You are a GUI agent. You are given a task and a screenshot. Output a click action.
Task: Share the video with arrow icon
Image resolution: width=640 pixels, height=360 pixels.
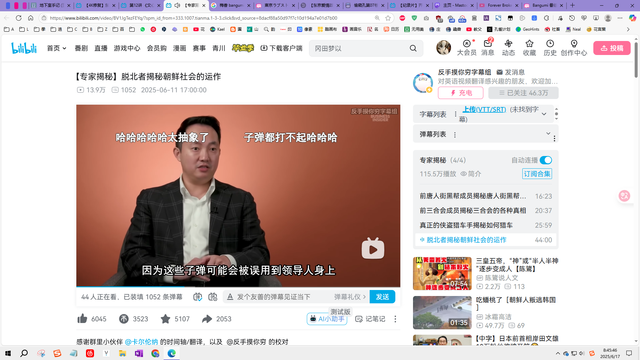pyautogui.click(x=207, y=319)
